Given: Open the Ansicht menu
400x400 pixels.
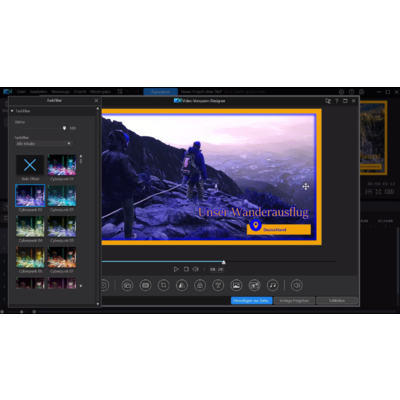Looking at the screenshot, I should (80, 91).
